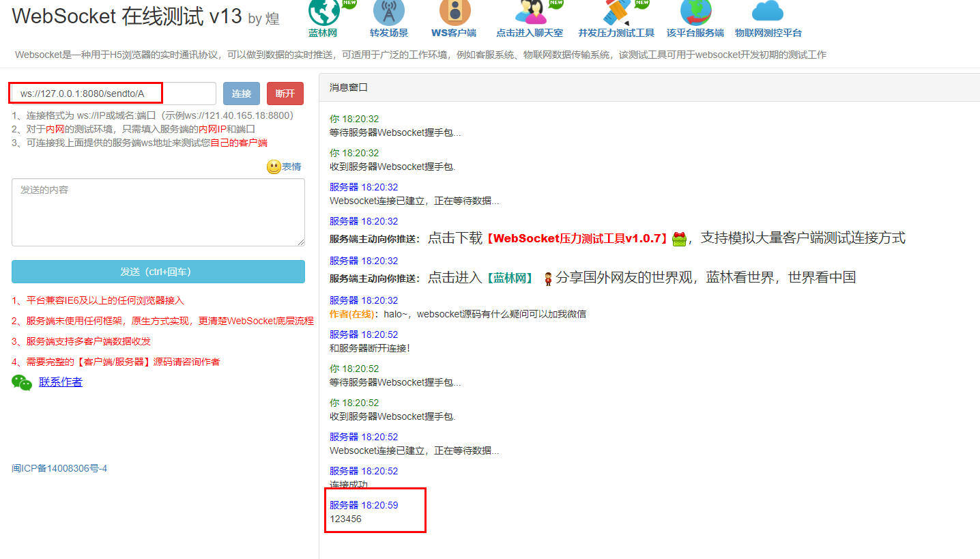Screen dimensions: 980x559
Task: Click the WeChat icon beside 联系作者
Action: click(22, 383)
